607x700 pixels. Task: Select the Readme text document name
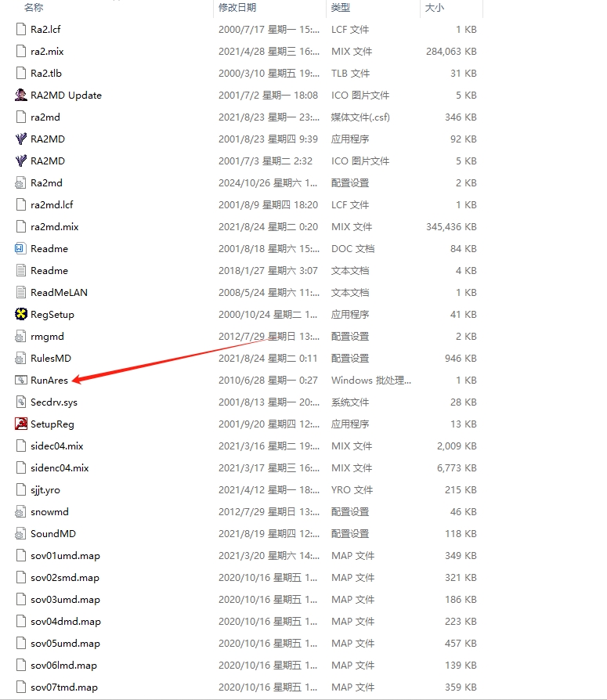[x=49, y=271]
